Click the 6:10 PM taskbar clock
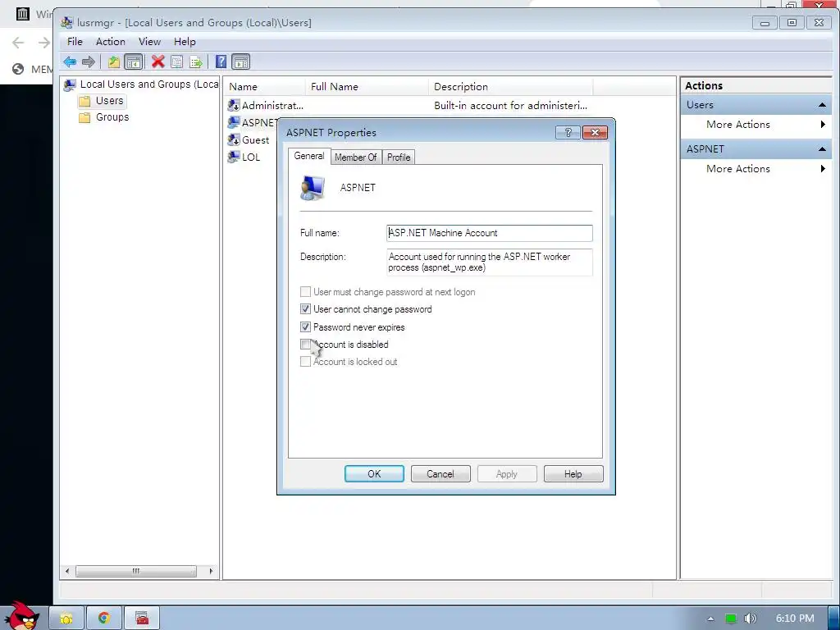The image size is (840, 630). point(795,619)
